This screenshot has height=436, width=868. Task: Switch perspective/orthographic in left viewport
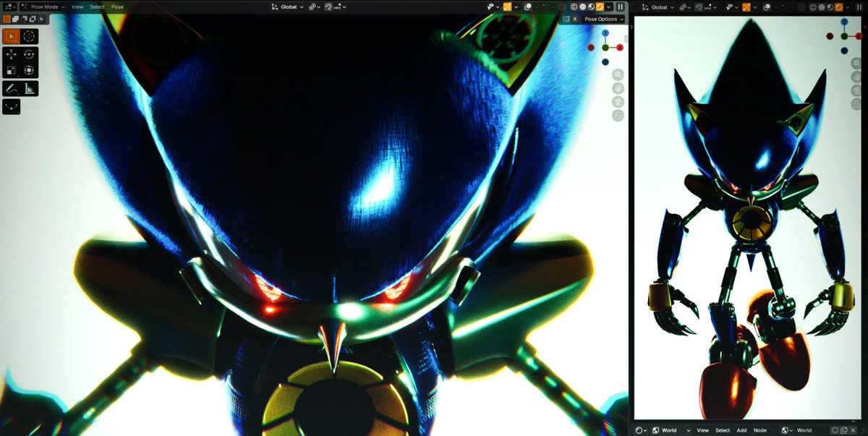click(x=618, y=116)
